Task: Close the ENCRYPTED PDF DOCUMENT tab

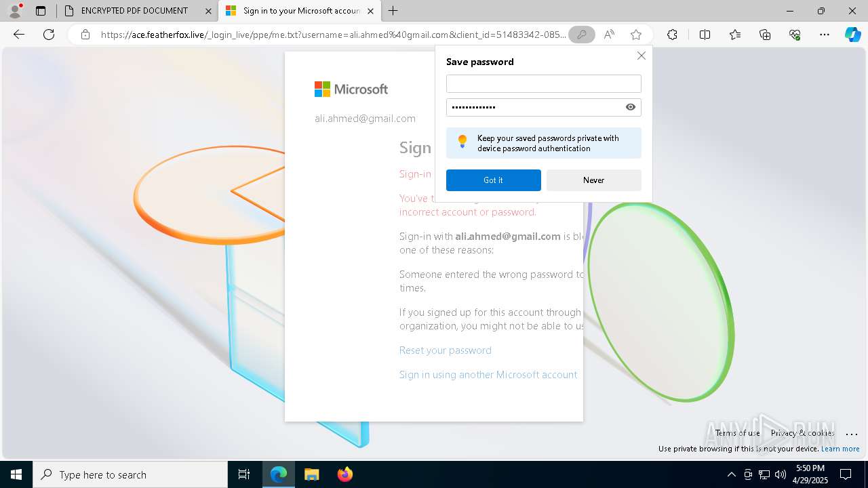Action: (208, 11)
